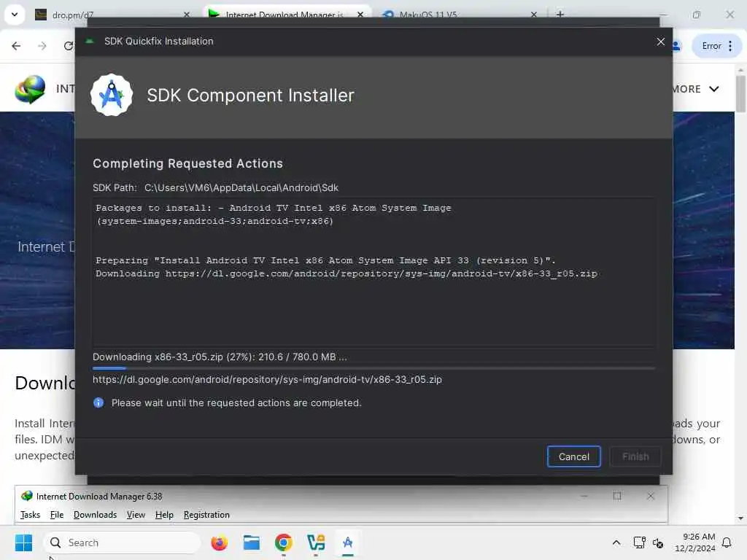Screen dimensions: 747x560
Task: Go forward in the browser
Action: coord(42,46)
